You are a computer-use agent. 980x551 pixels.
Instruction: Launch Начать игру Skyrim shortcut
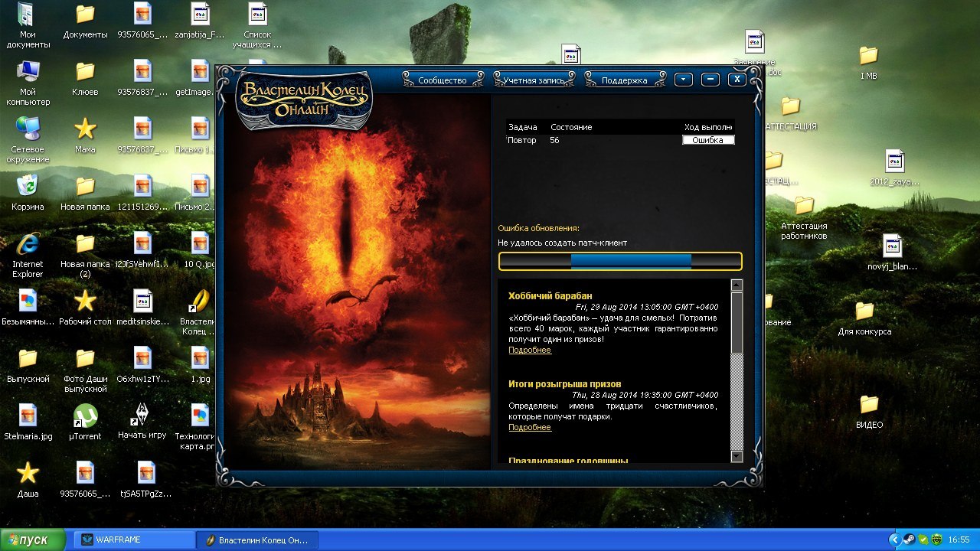142,420
